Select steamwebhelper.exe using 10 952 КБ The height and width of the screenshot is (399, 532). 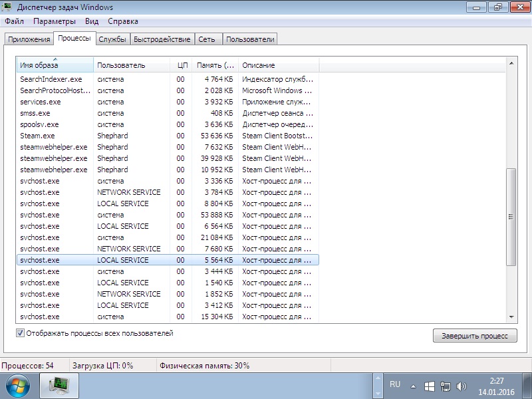168,170
